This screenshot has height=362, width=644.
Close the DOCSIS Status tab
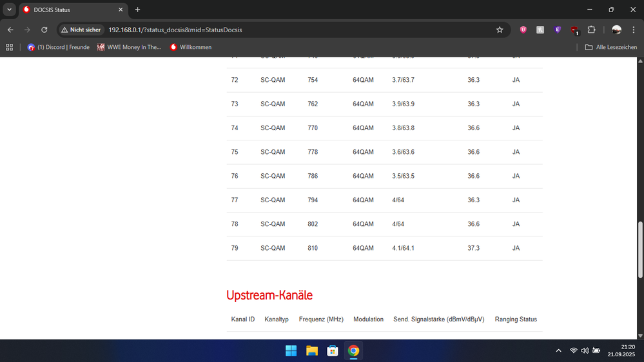121,10
